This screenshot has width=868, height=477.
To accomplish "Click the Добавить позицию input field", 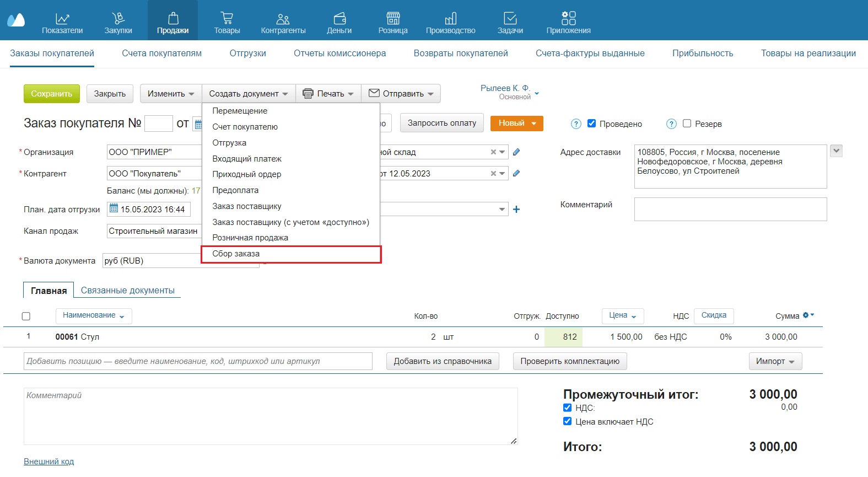I will pos(198,361).
